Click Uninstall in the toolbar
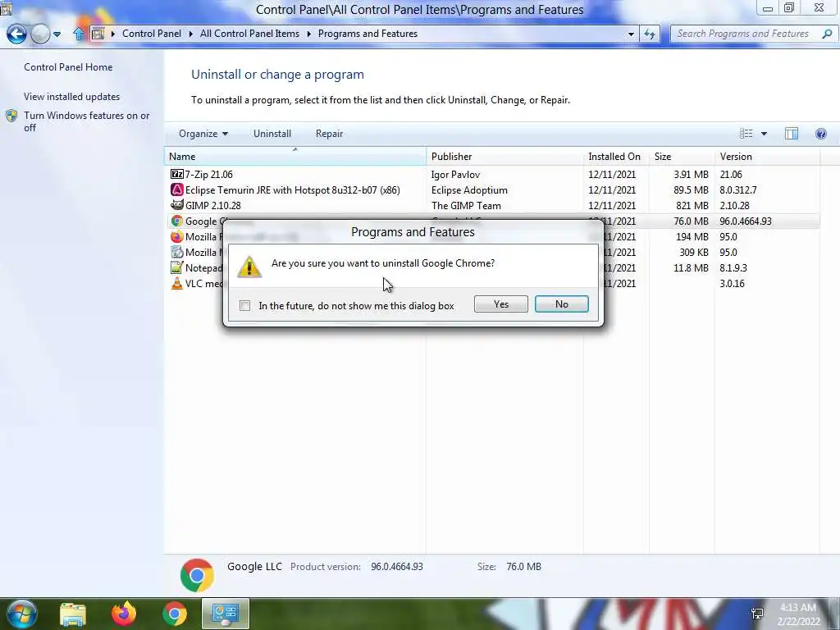840x630 pixels. [x=272, y=134]
